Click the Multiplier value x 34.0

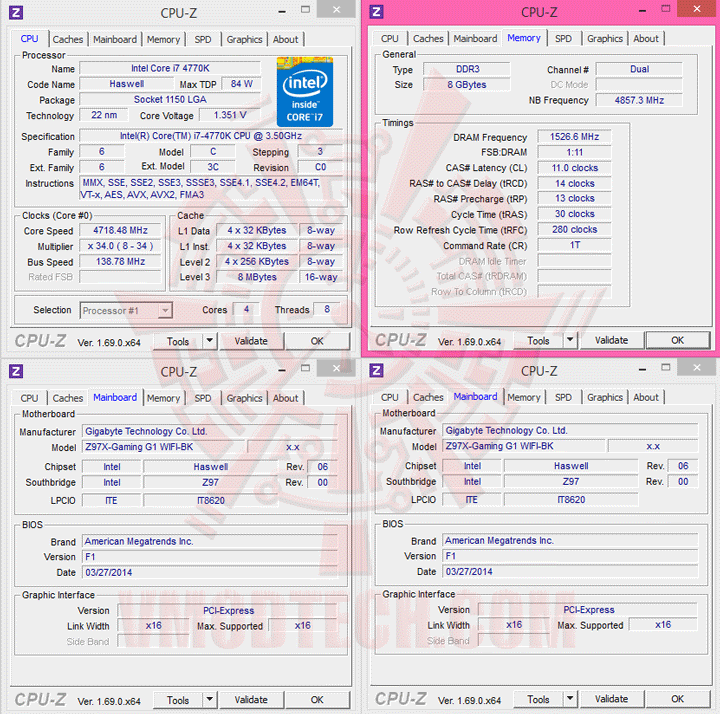pyautogui.click(x=121, y=246)
